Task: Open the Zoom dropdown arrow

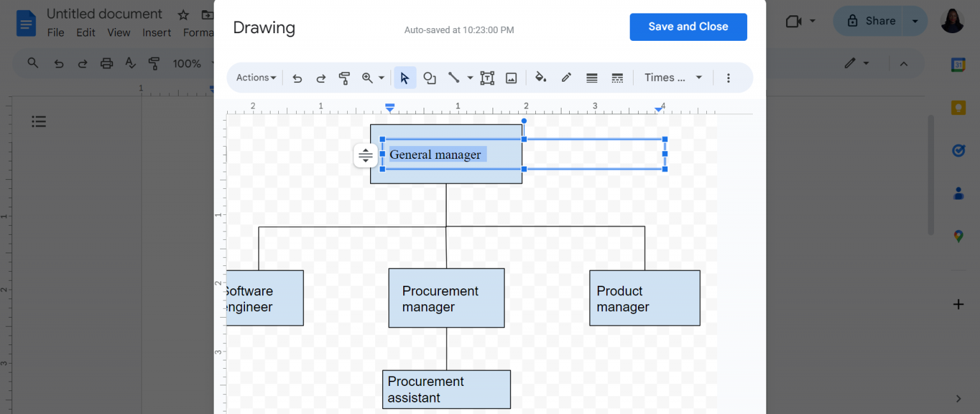Action: [381, 77]
